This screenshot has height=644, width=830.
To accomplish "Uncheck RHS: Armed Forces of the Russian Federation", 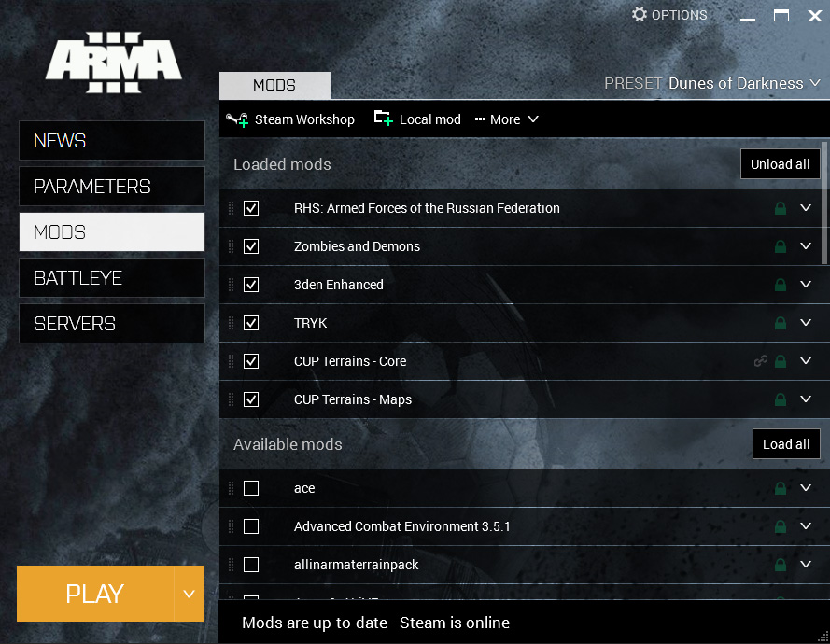I will pyautogui.click(x=251, y=208).
